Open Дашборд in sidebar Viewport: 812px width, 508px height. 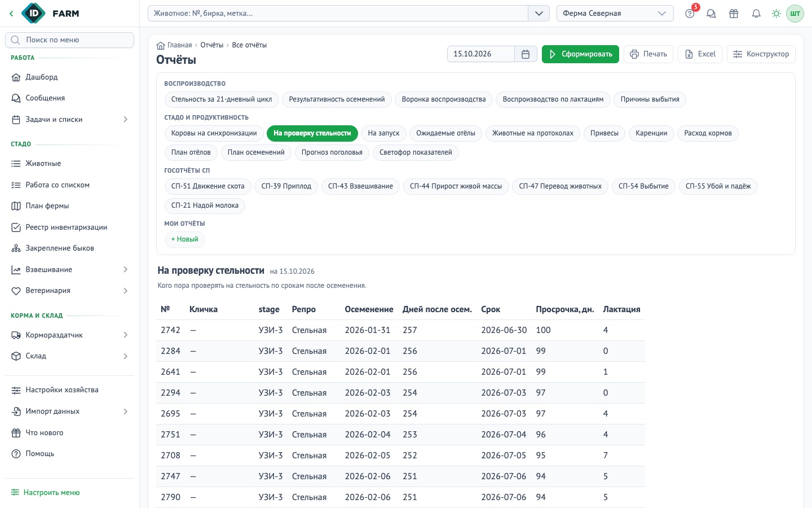(69, 77)
